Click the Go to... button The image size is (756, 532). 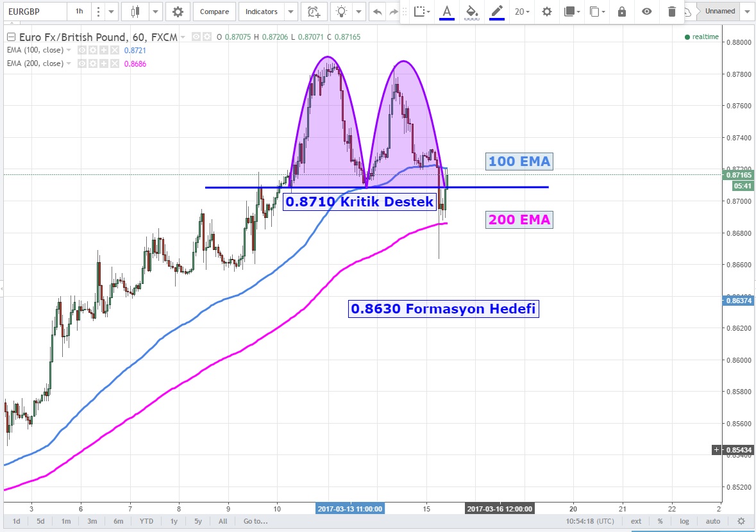pos(255,521)
